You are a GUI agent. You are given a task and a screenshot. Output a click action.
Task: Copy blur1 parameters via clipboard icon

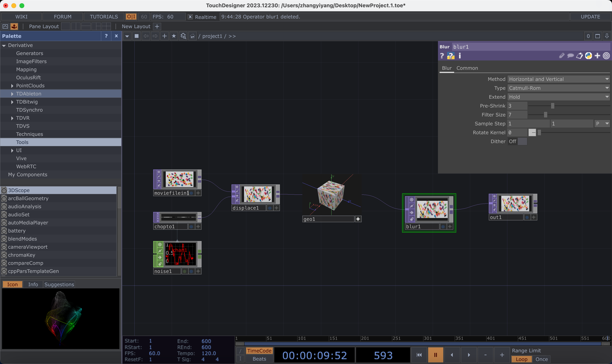tap(579, 56)
